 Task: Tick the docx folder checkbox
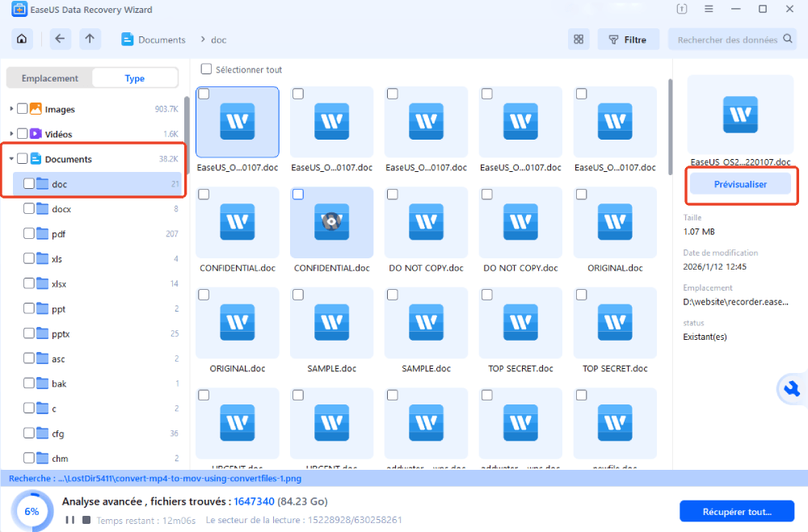[x=29, y=208]
